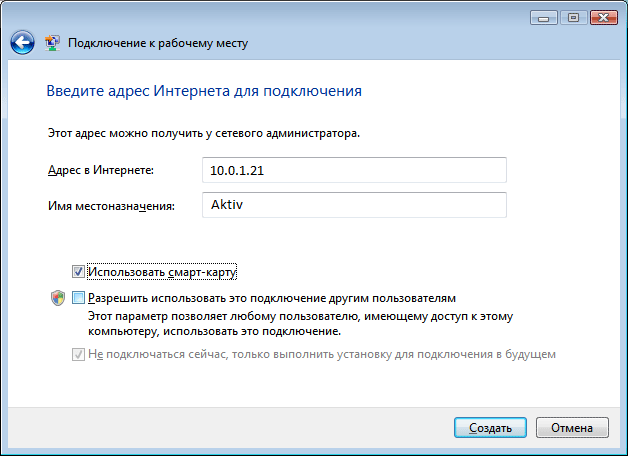
Task: Click the window title 'Подключение к рабочему месту'
Action: tap(158, 43)
